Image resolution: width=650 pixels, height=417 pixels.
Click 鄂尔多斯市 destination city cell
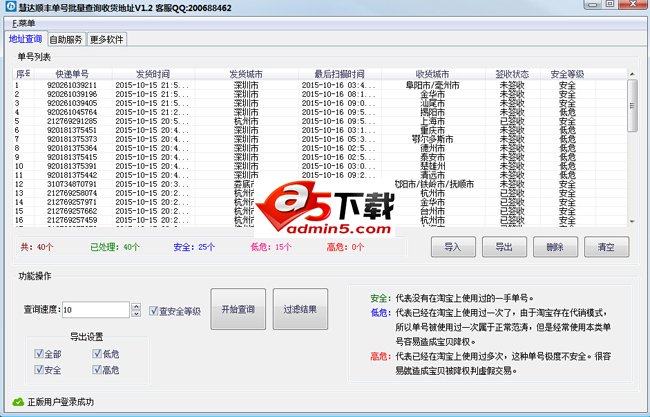tap(433, 139)
